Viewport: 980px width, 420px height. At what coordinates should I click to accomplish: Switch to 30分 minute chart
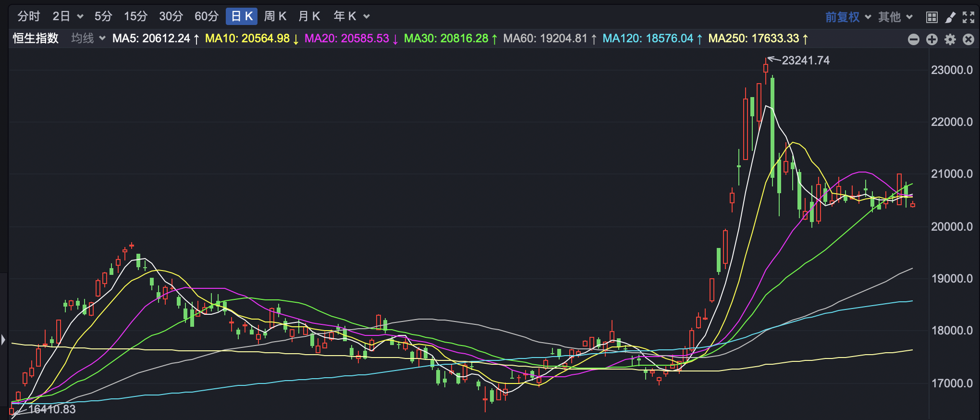coord(171,16)
